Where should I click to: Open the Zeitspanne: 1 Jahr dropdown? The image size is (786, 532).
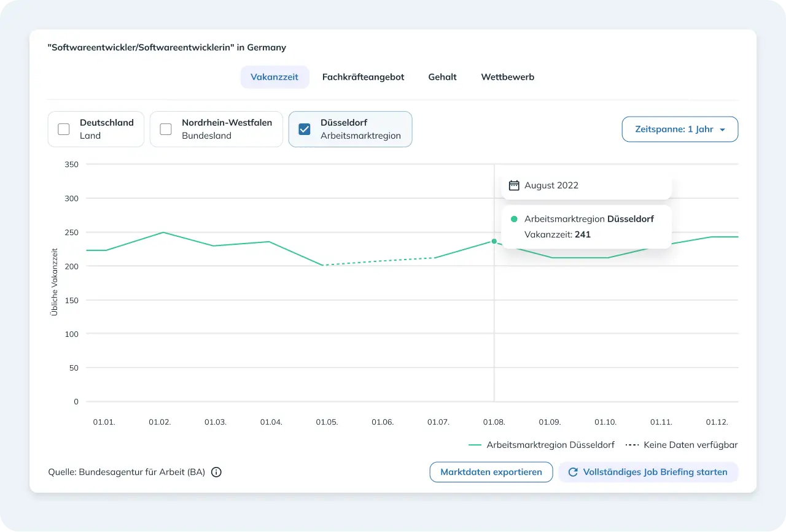[680, 129]
